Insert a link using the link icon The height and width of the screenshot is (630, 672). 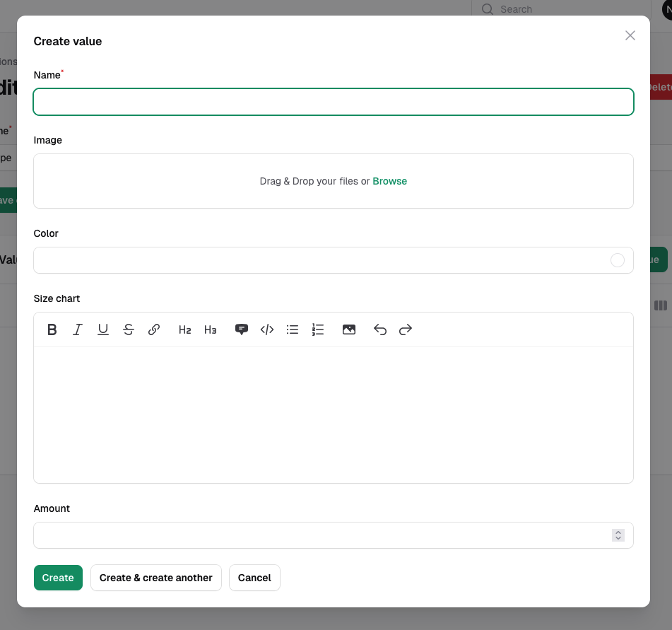[x=154, y=329]
